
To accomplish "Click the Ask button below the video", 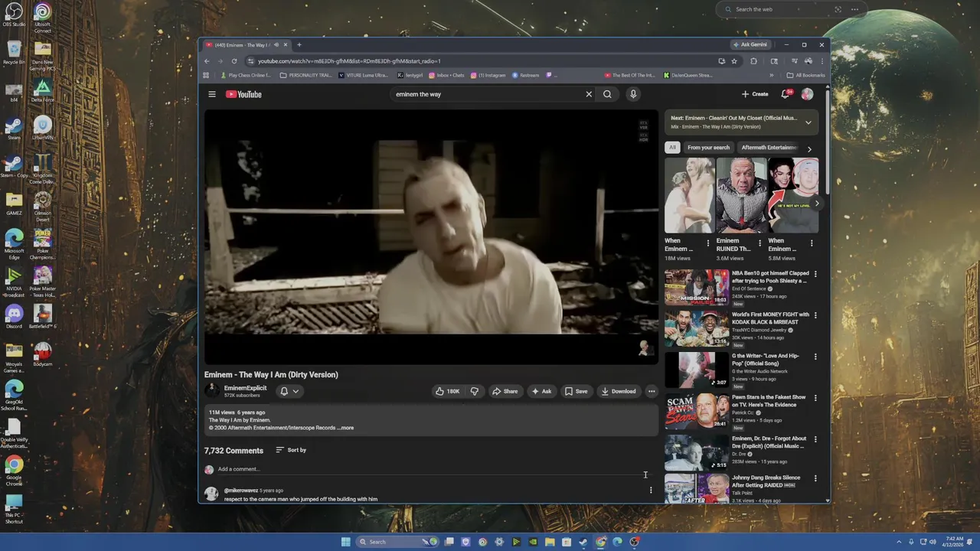I will (541, 391).
